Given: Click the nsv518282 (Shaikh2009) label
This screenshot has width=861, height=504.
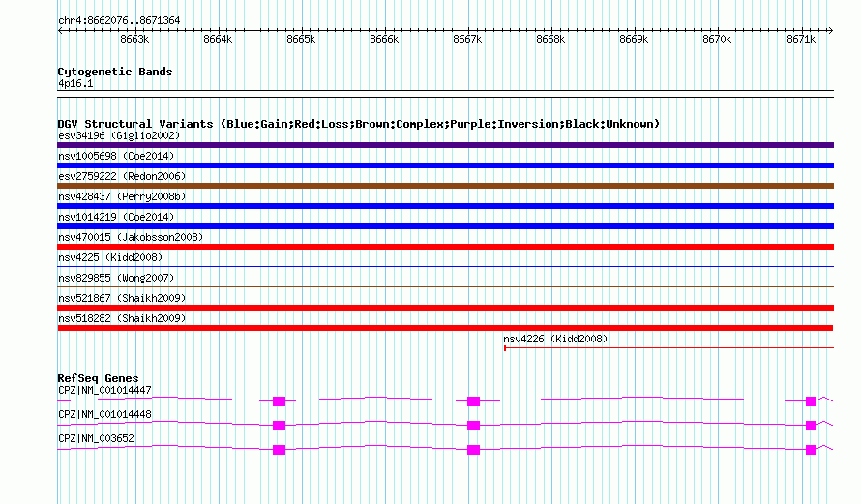Looking at the screenshot, I should point(122,318).
